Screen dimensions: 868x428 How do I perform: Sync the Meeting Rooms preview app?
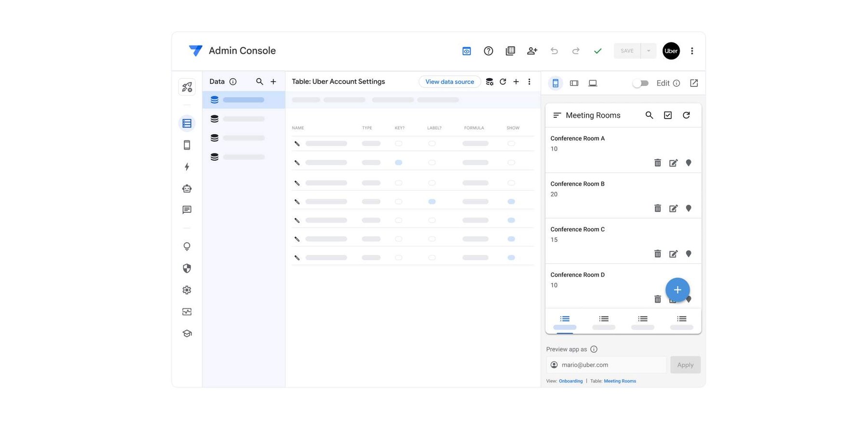686,115
